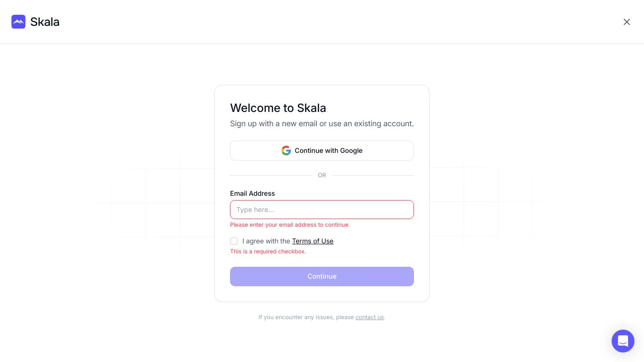The image size is (644, 362).
Task: Click the "I agree with the" label text
Action: point(266,241)
